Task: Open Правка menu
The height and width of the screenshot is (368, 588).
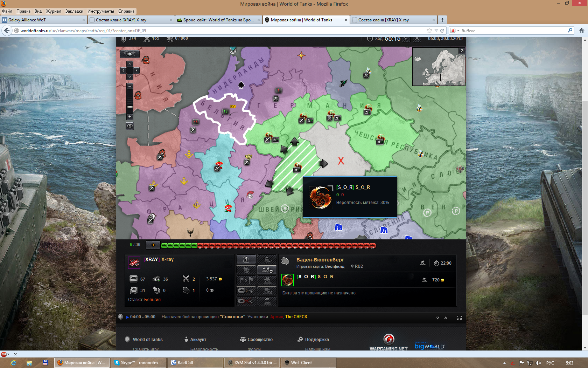Action: tap(23, 11)
